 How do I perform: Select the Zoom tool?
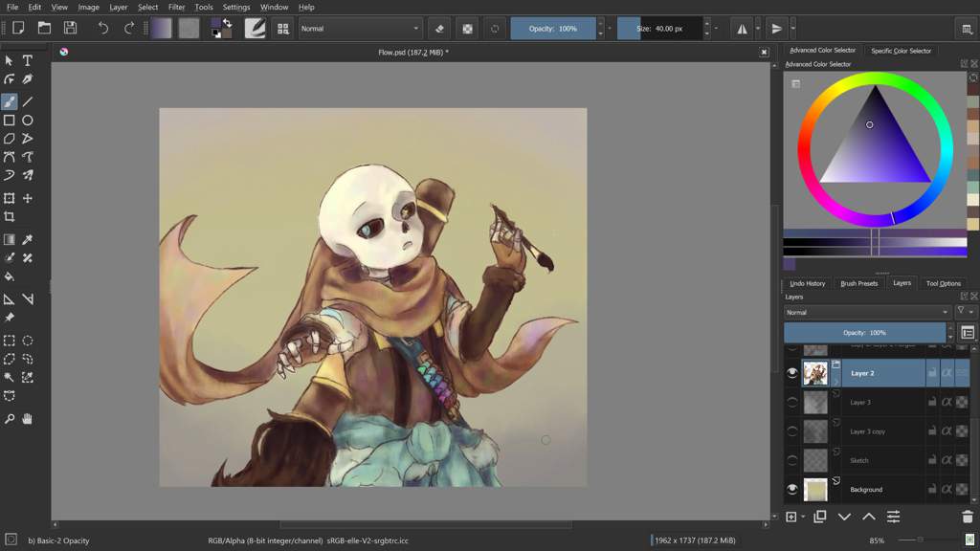coord(10,419)
